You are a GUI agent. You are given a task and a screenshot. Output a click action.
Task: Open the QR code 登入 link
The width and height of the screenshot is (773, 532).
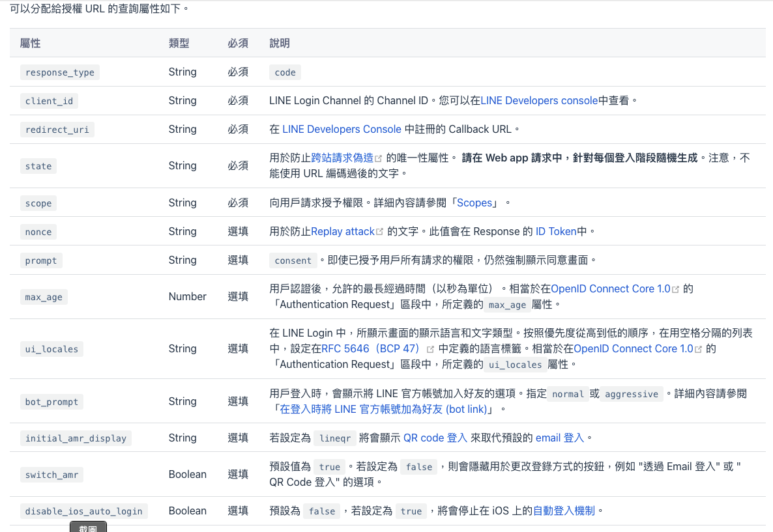pos(435,438)
